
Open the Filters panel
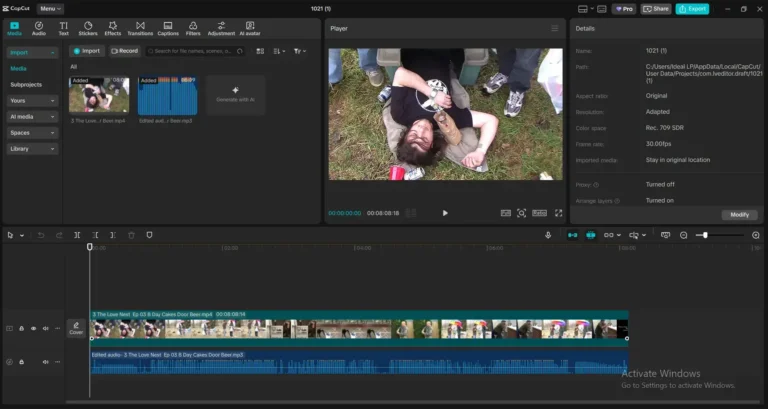(193, 28)
